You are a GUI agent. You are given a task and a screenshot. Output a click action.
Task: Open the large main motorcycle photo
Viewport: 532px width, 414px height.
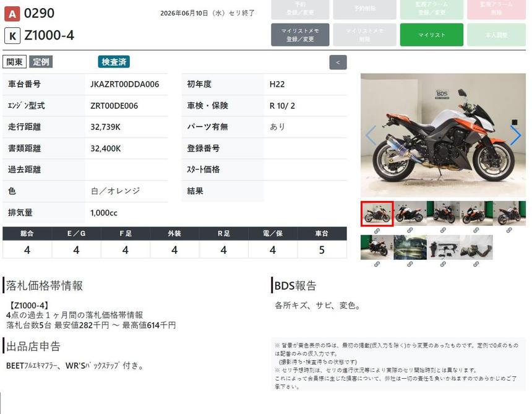pos(443,135)
